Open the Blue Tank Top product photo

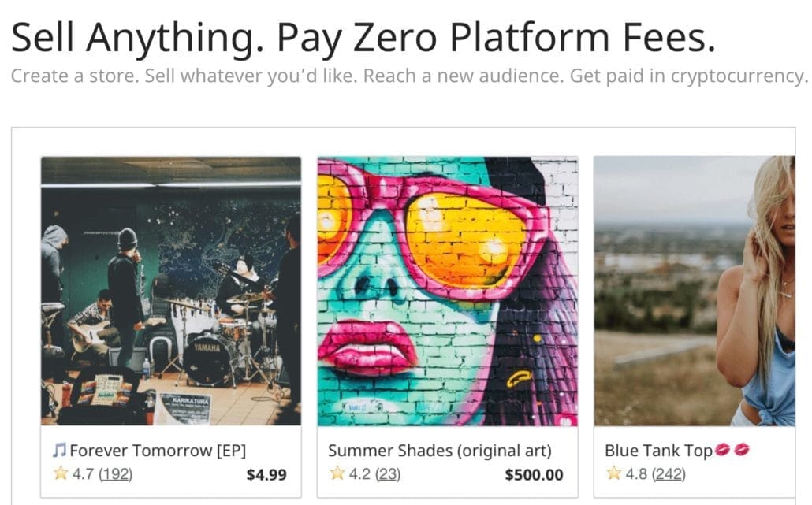tap(694, 291)
